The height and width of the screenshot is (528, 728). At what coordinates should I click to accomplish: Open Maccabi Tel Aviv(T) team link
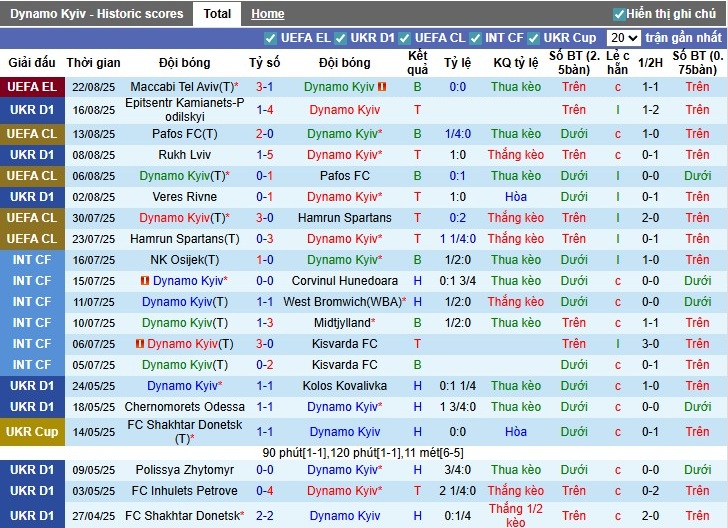click(x=184, y=87)
